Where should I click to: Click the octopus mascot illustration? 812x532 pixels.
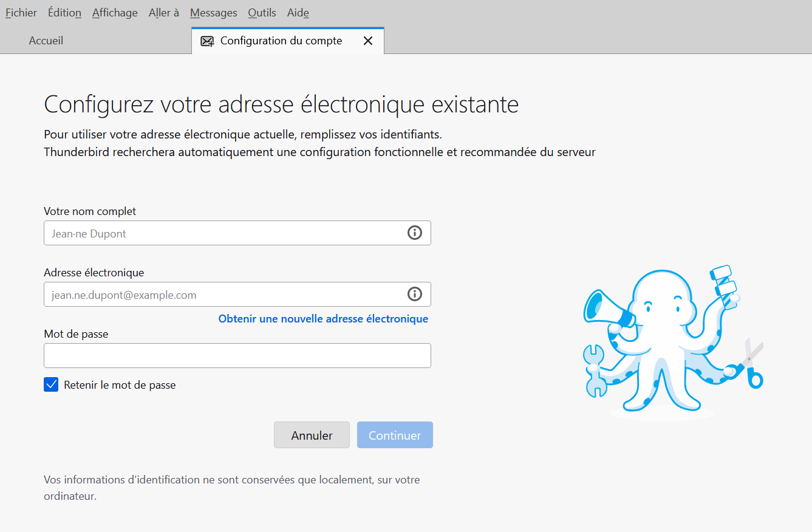click(668, 340)
